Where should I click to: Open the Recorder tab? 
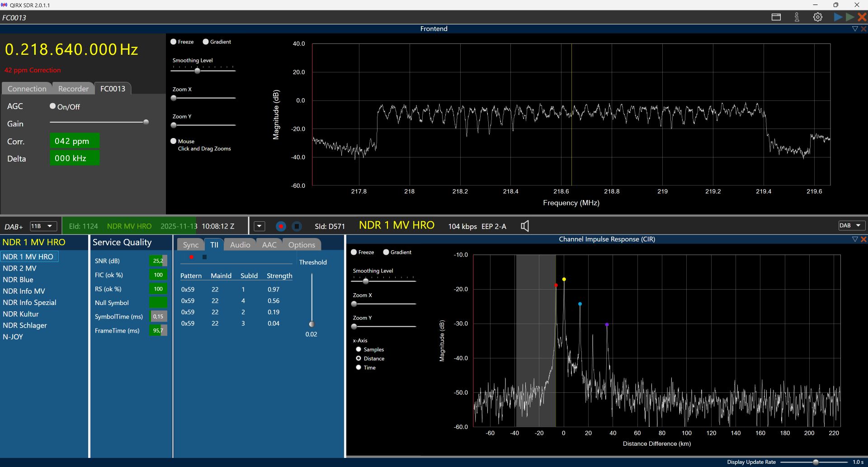tap(73, 89)
